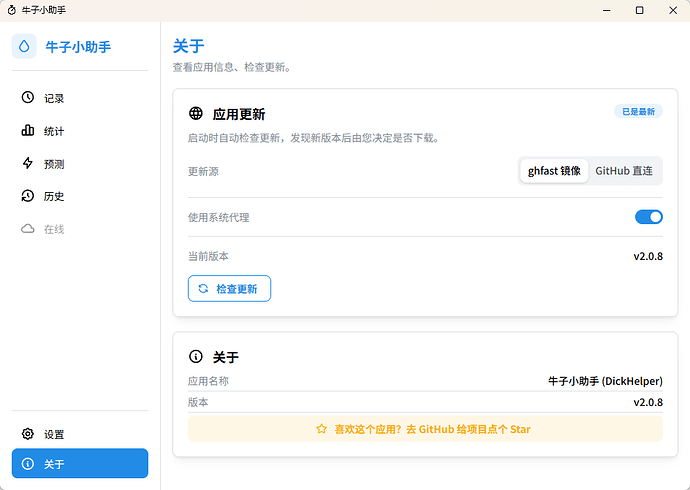690x490 pixels.
Task: Select the ghfast 镜像 update source
Action: [554, 171]
